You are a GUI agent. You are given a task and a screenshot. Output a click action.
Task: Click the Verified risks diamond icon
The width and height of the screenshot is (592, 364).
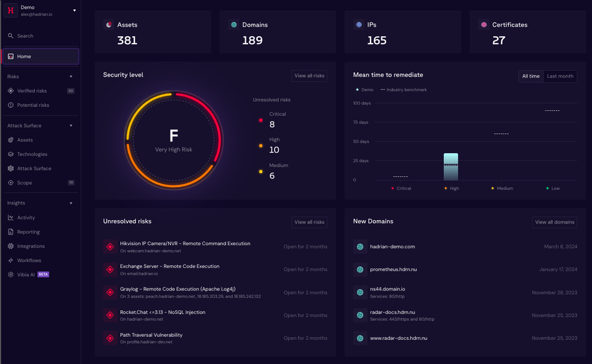point(10,91)
